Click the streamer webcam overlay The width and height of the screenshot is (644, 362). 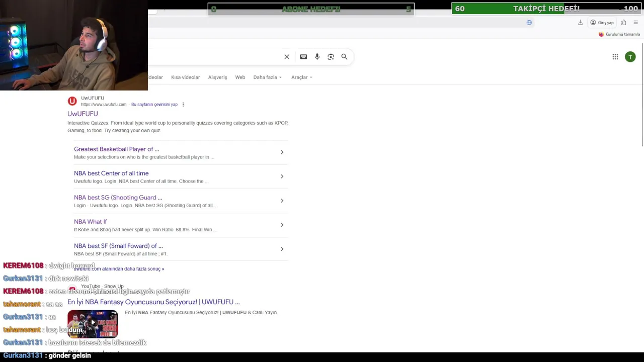74,45
